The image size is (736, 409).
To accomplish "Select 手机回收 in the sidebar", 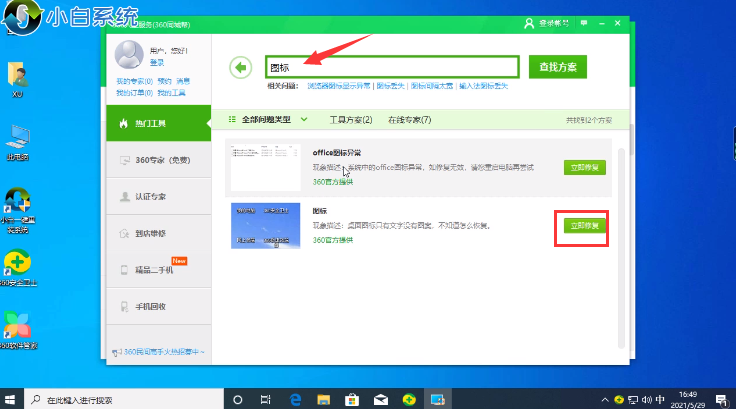I will click(x=154, y=306).
